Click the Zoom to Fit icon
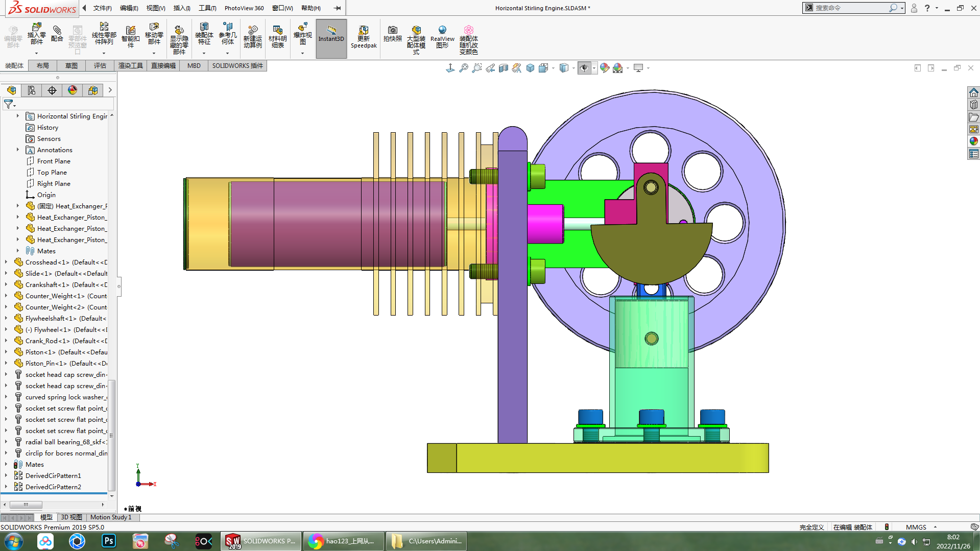Image resolution: width=980 pixels, height=551 pixels. 464,68
